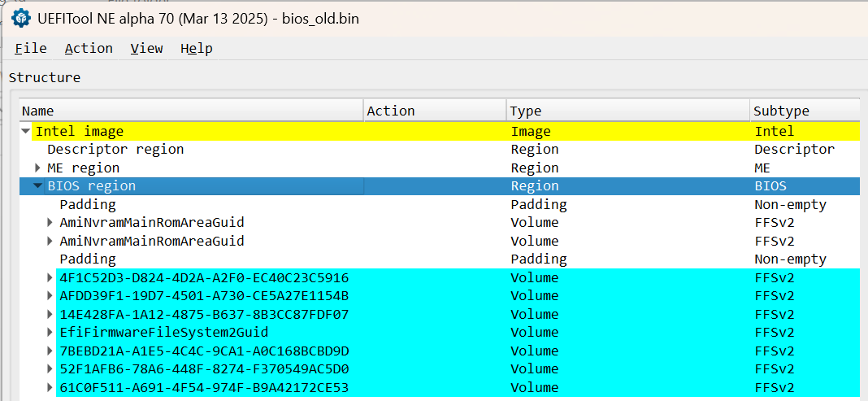The width and height of the screenshot is (868, 401).
Task: Expand the EfiFirmwareFileSystem2Guid volume
Action: coord(50,333)
